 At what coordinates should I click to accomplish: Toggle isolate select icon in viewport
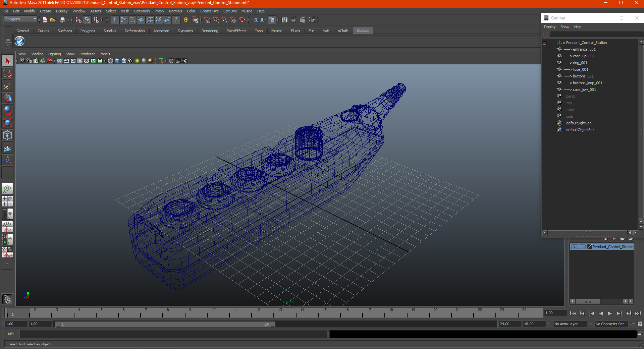click(161, 61)
